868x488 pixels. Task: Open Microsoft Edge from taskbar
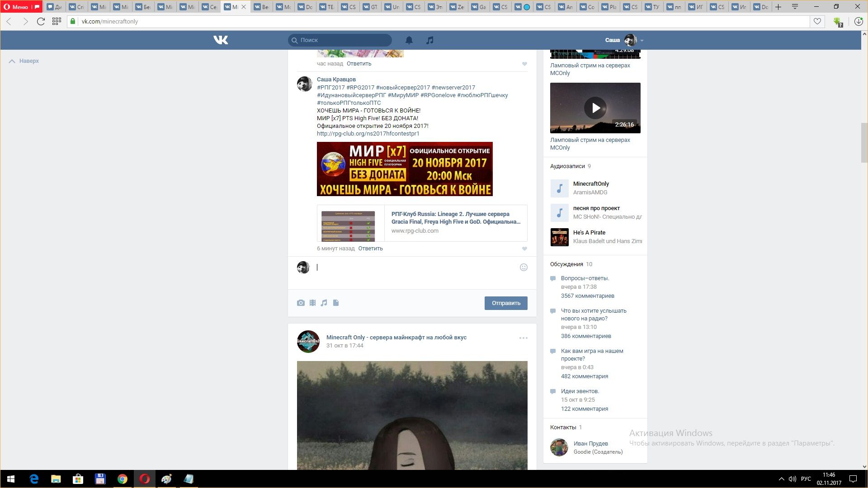click(x=34, y=479)
